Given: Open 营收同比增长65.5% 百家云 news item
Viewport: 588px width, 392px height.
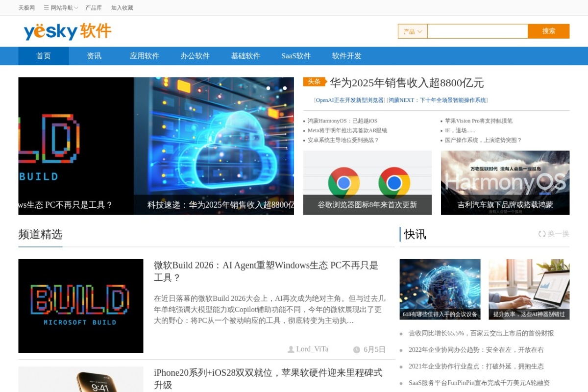Looking at the screenshot, I should point(481,333).
